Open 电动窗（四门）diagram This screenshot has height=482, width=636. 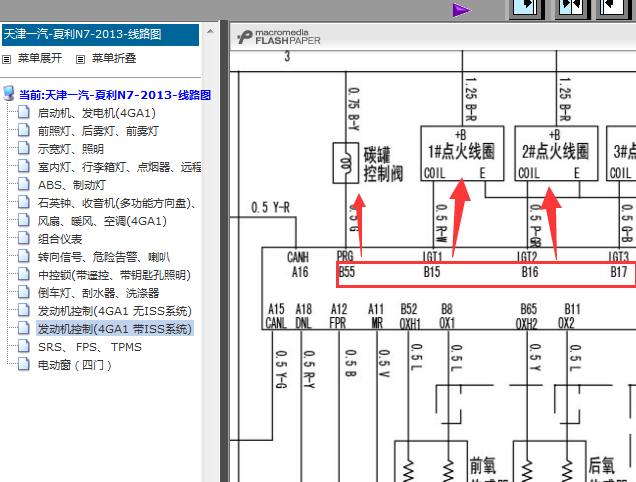[74, 365]
